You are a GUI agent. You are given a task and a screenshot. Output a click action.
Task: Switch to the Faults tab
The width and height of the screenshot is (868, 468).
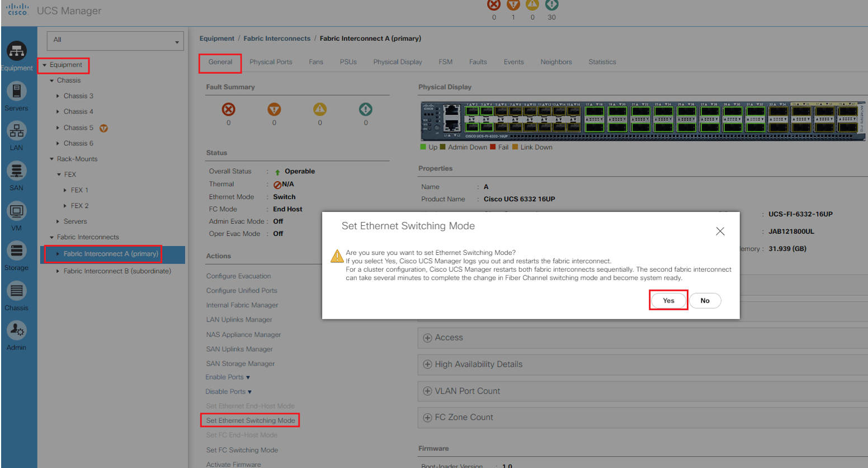tap(478, 62)
